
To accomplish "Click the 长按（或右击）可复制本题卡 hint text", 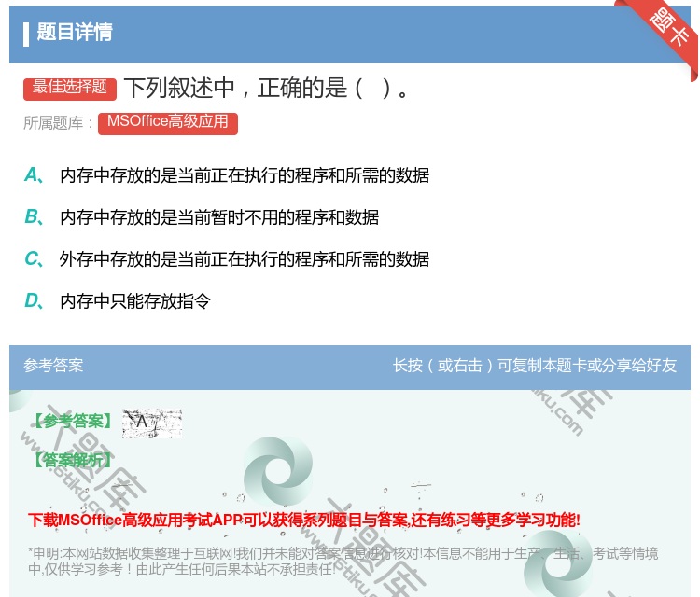I will pos(535,366).
